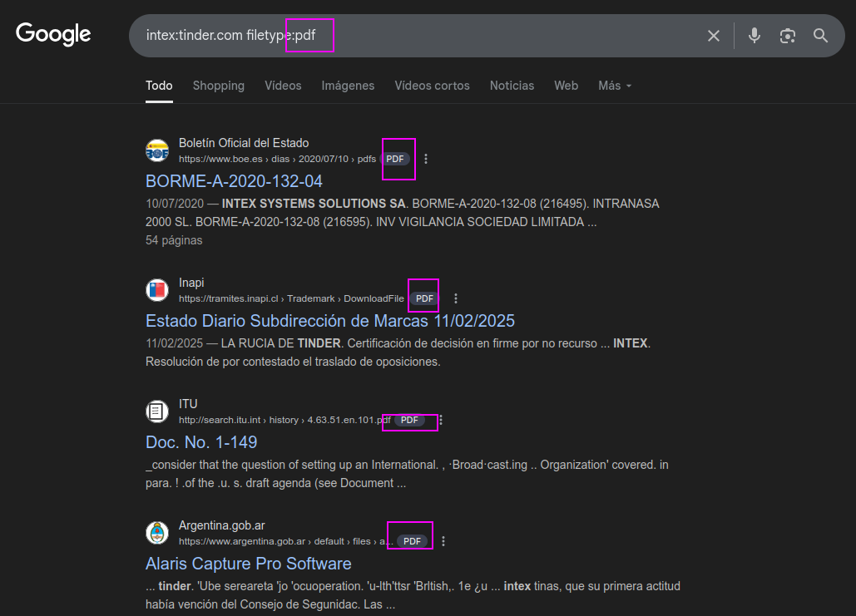Click the PDF badge on the ITU result
856x616 pixels.
pyautogui.click(x=409, y=420)
